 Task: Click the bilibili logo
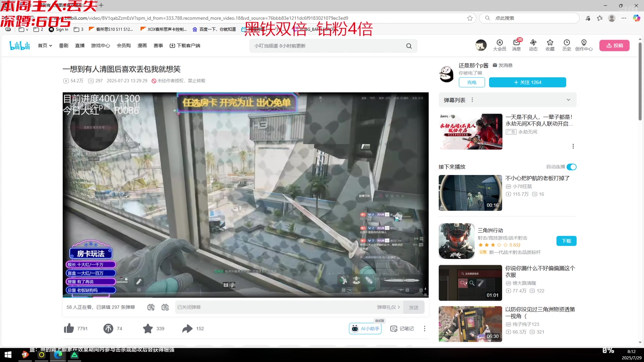click(19, 46)
